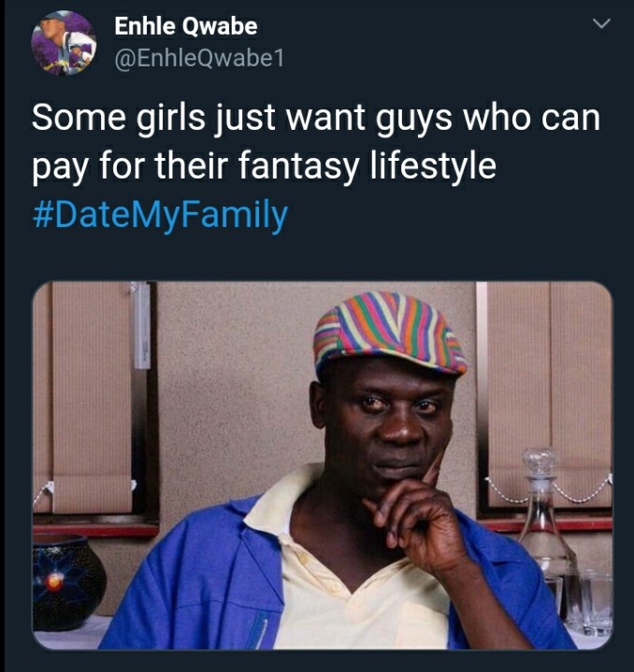Select the blue #DateMyFamily tag
The height and width of the screenshot is (672, 634).
point(160,214)
